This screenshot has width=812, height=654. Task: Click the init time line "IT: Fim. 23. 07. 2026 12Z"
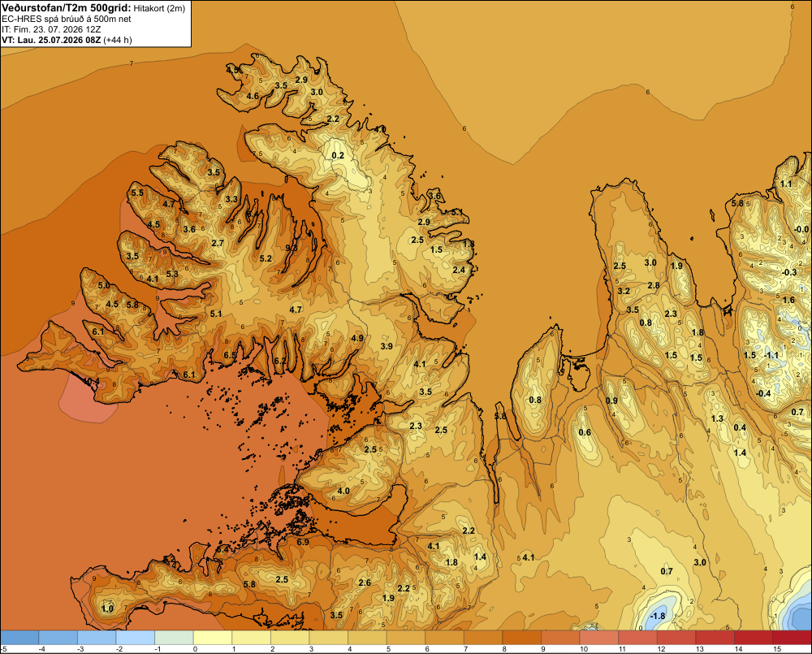(x=51, y=29)
